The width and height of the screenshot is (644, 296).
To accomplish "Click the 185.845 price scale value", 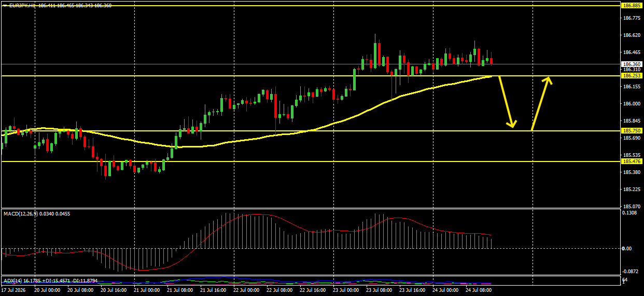I will [631, 121].
